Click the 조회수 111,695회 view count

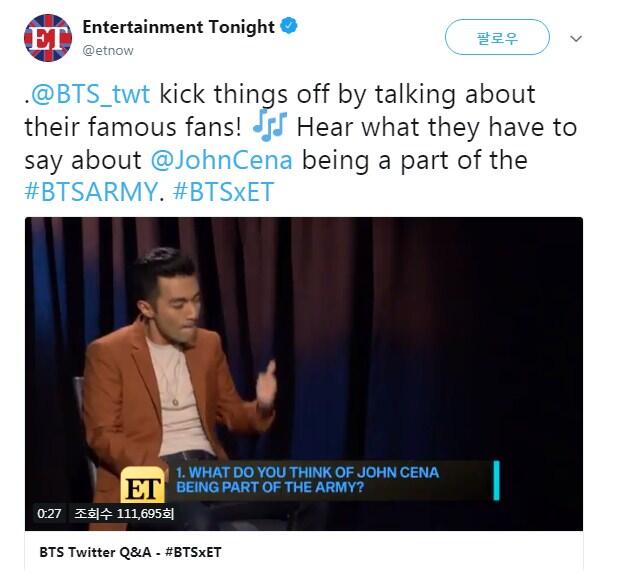tap(124, 513)
